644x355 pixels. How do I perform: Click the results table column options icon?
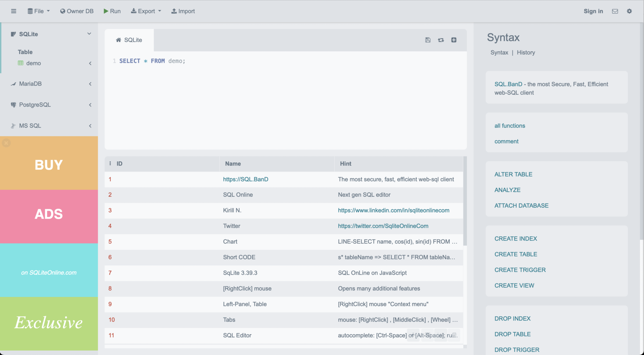[110, 164]
